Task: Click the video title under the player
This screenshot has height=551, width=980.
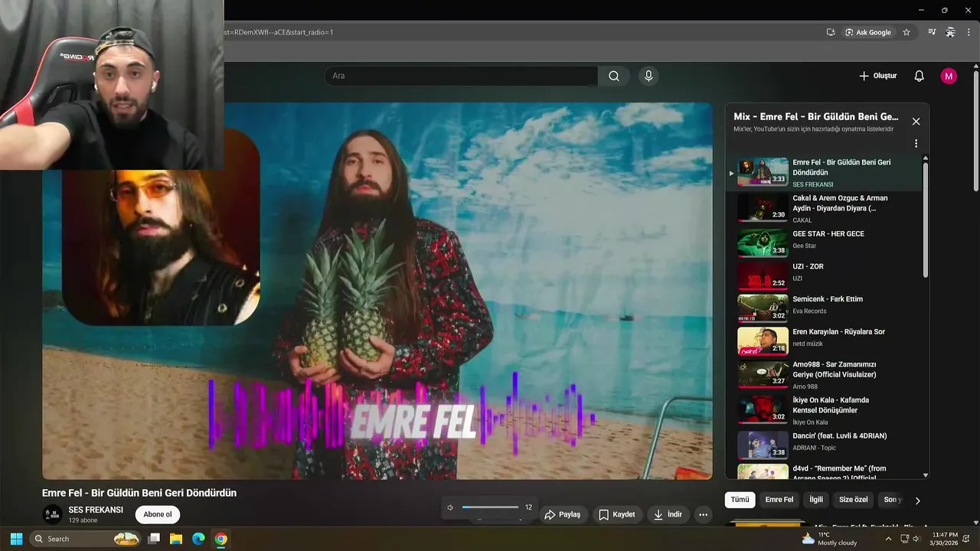Action: coord(139,493)
